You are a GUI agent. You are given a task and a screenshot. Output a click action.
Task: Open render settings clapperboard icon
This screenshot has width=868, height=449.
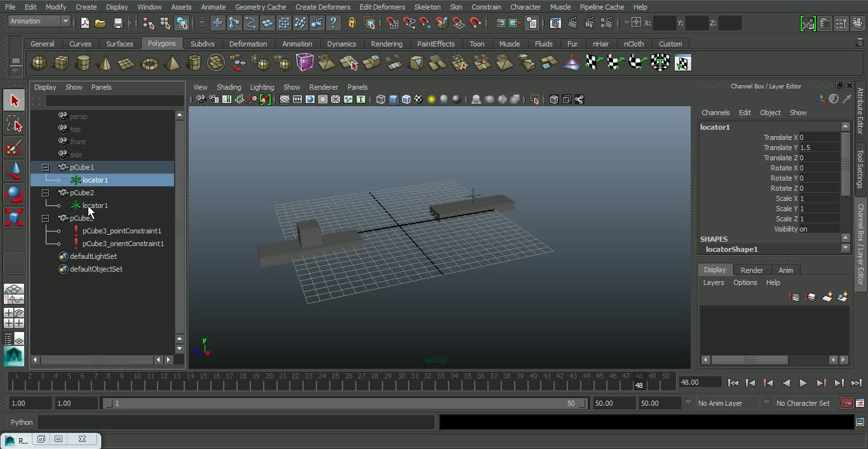tap(607, 23)
